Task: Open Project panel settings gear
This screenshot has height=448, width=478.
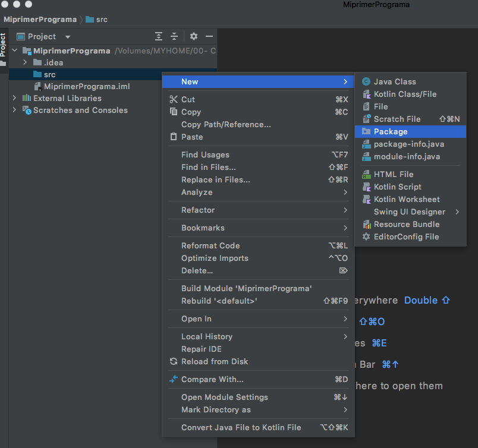Action: 194,37
